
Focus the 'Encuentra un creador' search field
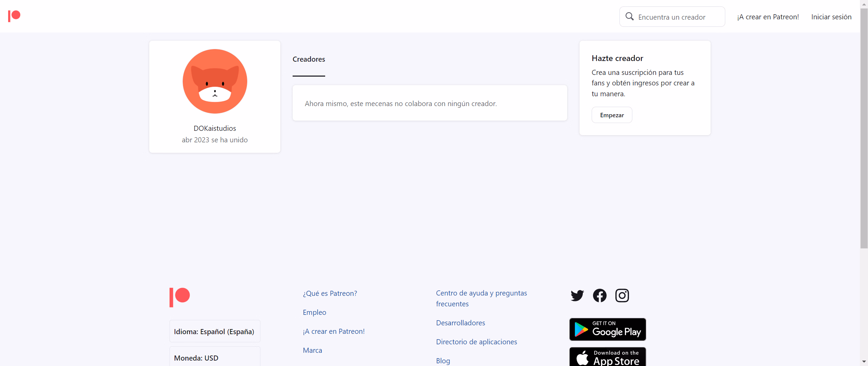(672, 17)
